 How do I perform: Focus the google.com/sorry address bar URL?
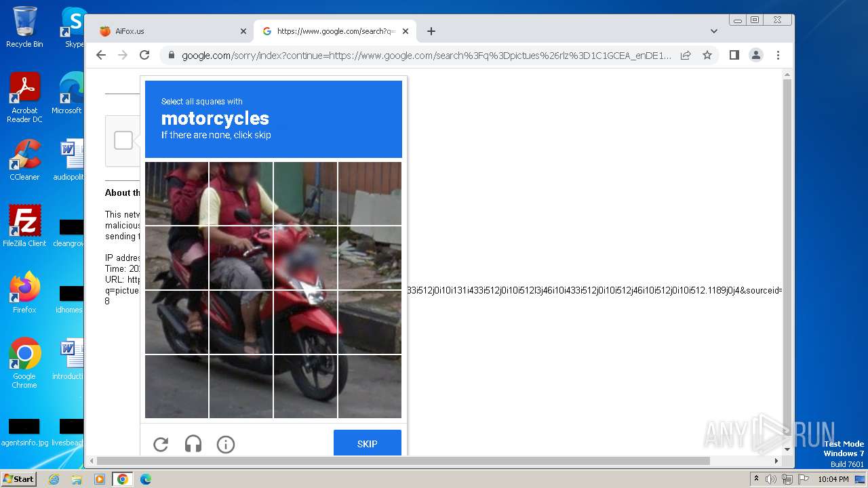coord(426,56)
